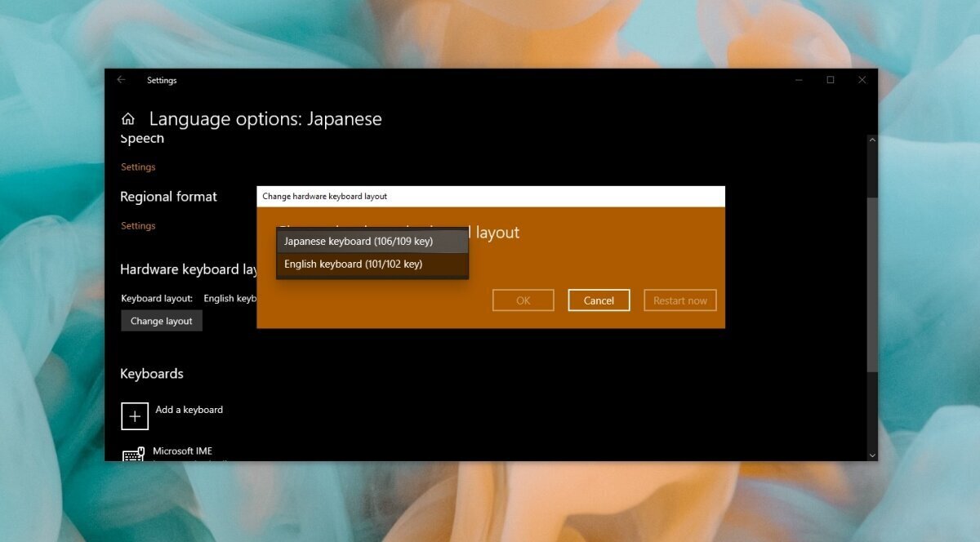Click the scrollbar down arrow
Image resolution: width=980 pixels, height=542 pixels.
(x=872, y=455)
